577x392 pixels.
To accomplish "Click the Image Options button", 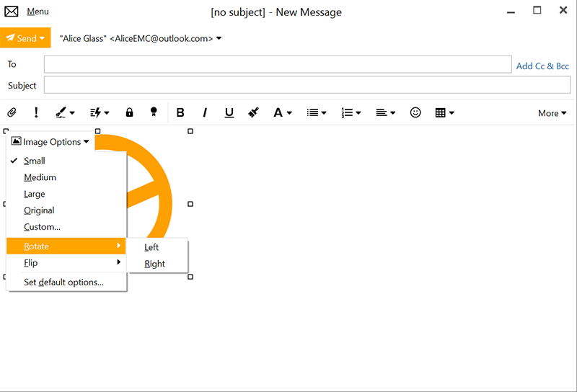I will point(50,141).
